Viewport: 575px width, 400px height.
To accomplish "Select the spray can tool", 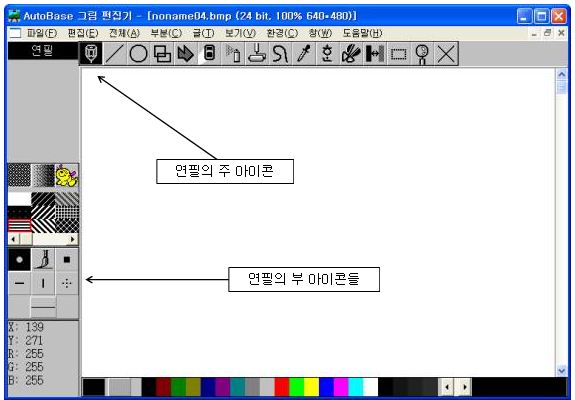I will coord(232,54).
